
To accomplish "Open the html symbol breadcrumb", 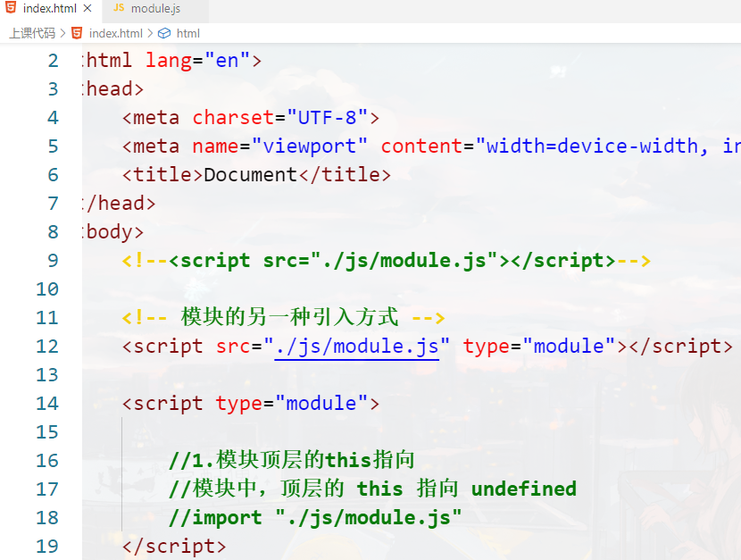I will pyautogui.click(x=188, y=34).
